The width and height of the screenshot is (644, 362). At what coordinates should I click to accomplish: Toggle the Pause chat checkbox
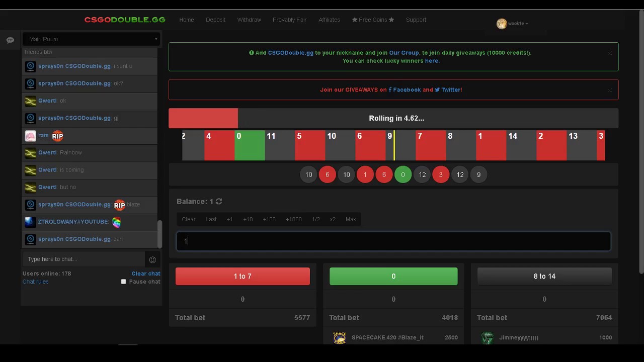pyautogui.click(x=123, y=282)
